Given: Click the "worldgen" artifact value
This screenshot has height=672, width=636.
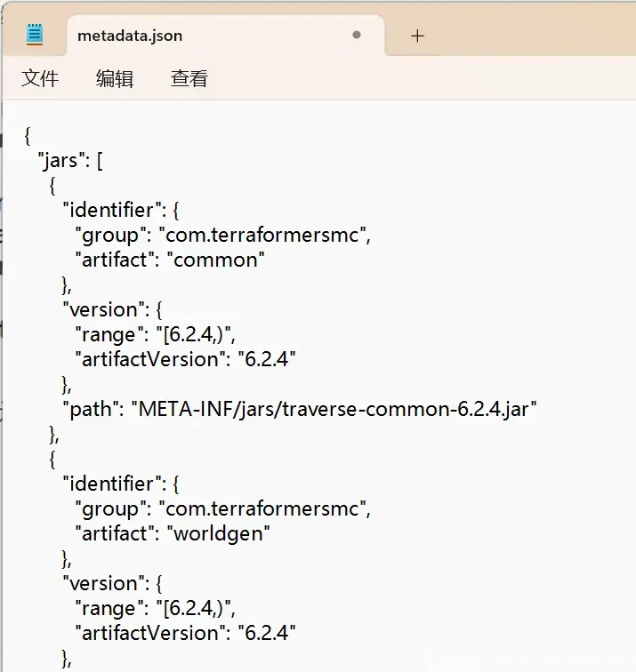Looking at the screenshot, I should pos(218,533).
